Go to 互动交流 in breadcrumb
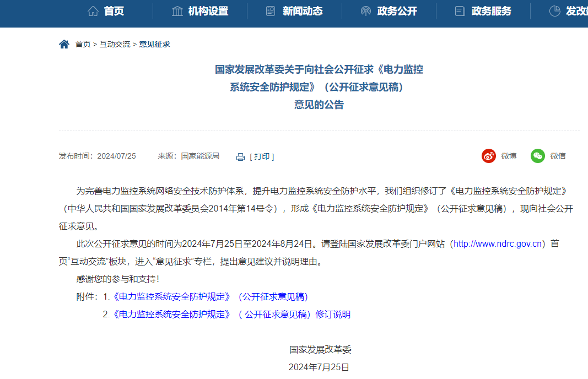Image resolution: width=588 pixels, height=379 pixels. [x=115, y=44]
